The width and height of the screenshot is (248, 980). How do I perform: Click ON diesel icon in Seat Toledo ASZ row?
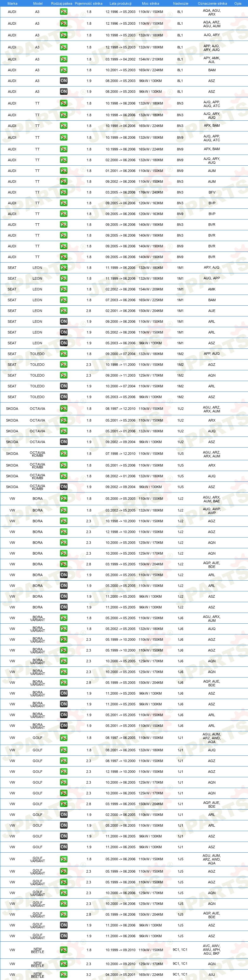point(64,397)
